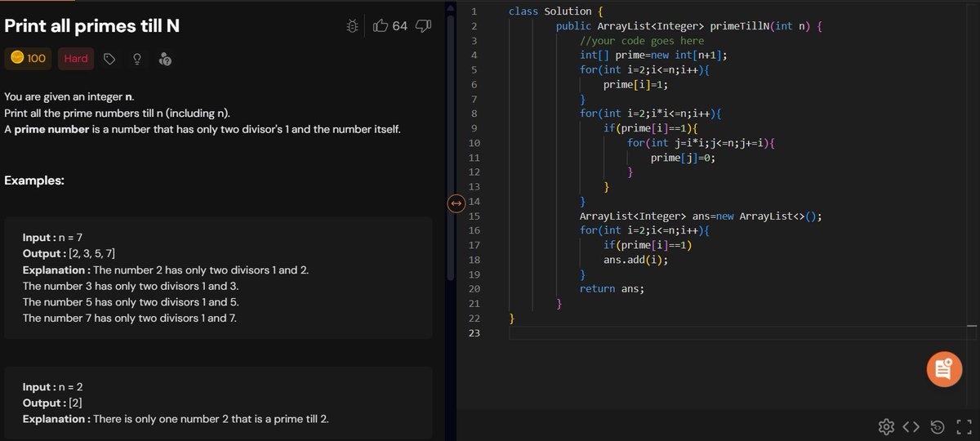Click line number 1 in gutter
The height and width of the screenshot is (441, 980).
click(474, 11)
